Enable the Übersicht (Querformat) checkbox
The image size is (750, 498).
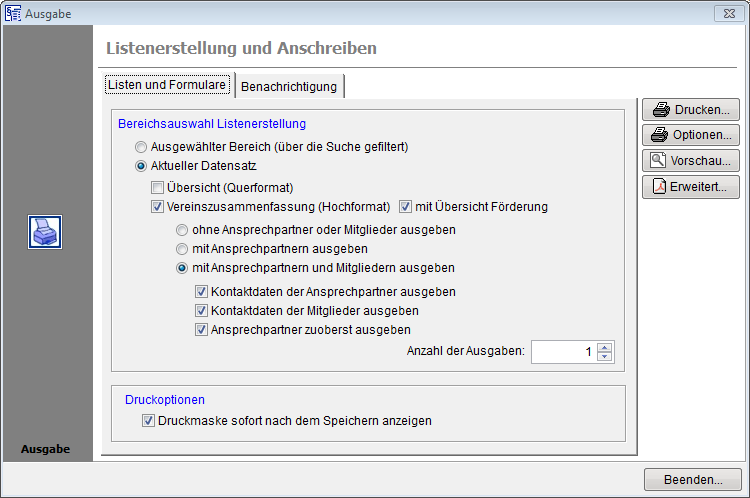point(157,187)
